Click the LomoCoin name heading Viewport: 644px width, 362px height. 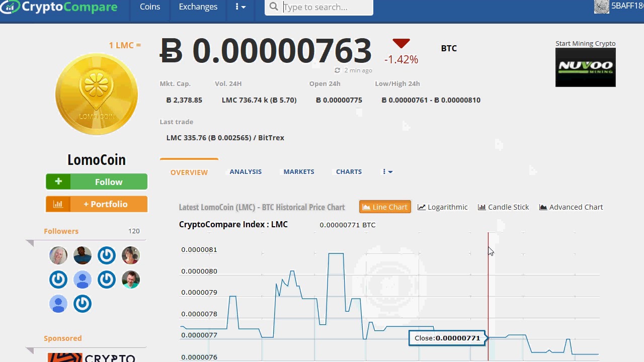pyautogui.click(x=97, y=160)
